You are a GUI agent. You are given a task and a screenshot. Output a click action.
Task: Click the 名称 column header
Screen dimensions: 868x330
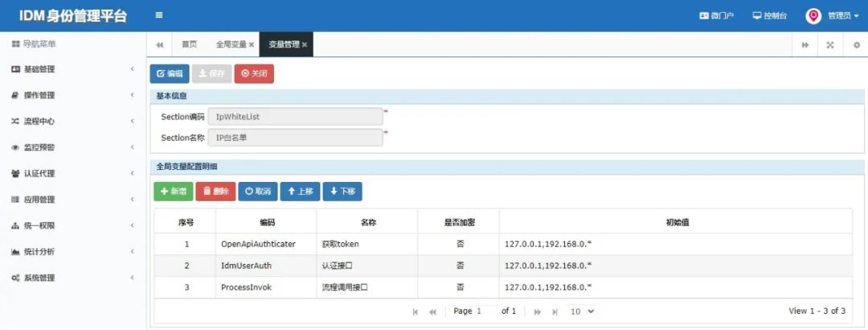click(368, 222)
